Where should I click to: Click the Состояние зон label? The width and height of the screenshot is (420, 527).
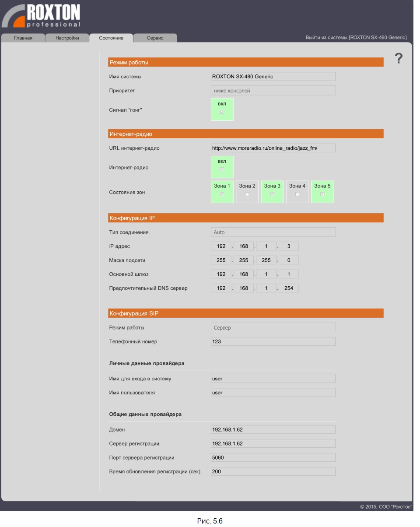pos(128,192)
